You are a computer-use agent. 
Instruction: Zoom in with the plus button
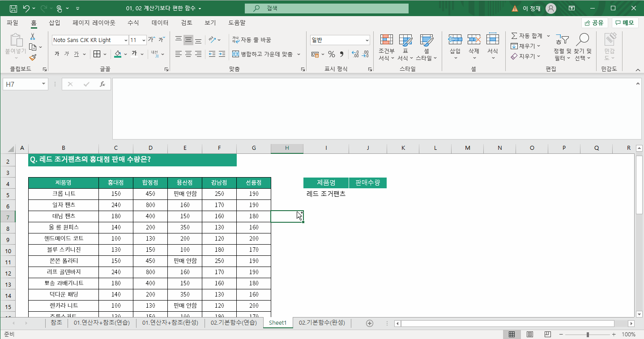(614, 335)
